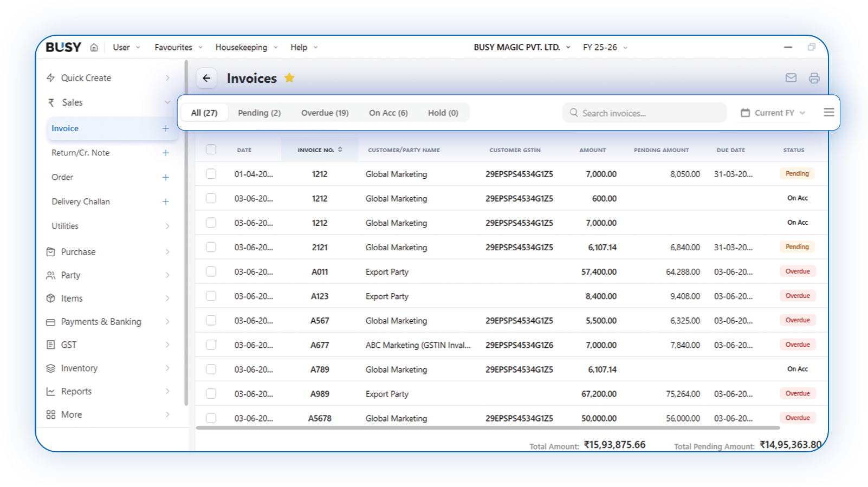Viewport: 868px width, 487px height.
Task: Click the back arrow button beside Invoices
Action: coord(206,78)
